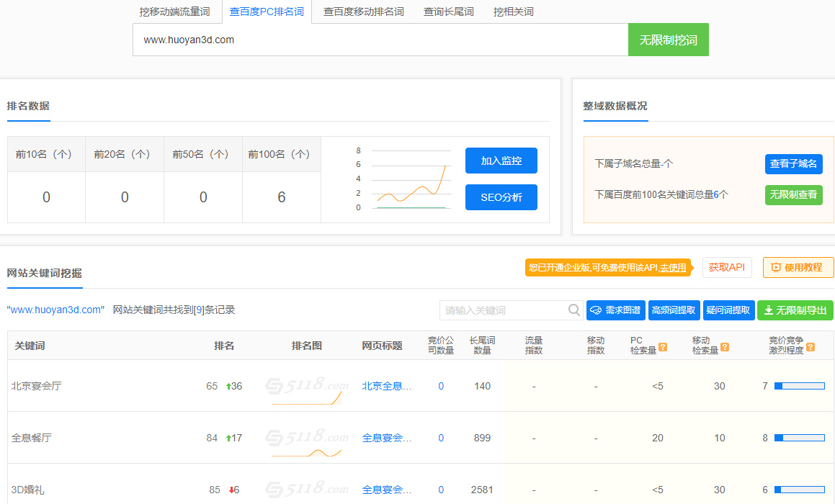Click the blue 6 in 下属百度前100名关键词总量
835x504 pixels.
pyautogui.click(x=716, y=195)
